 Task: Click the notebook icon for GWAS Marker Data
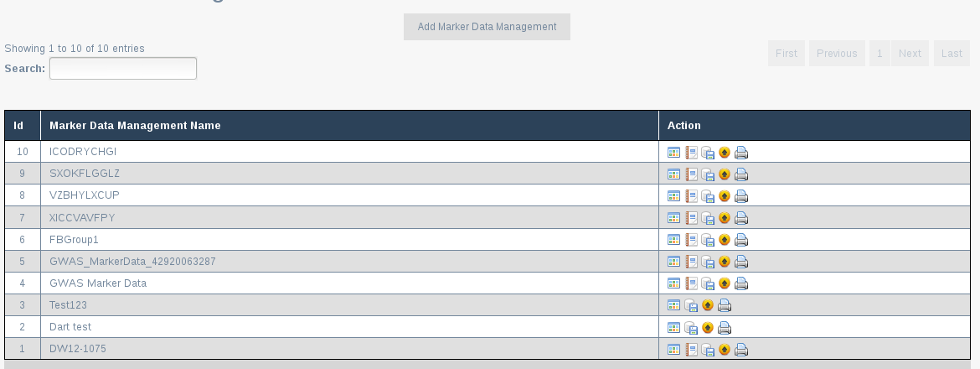click(x=691, y=283)
